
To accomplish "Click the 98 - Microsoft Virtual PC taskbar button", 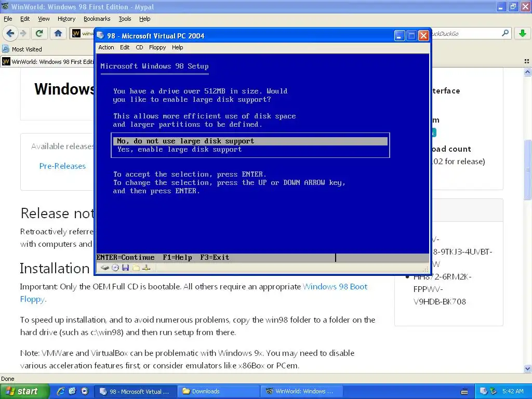I will (136, 391).
